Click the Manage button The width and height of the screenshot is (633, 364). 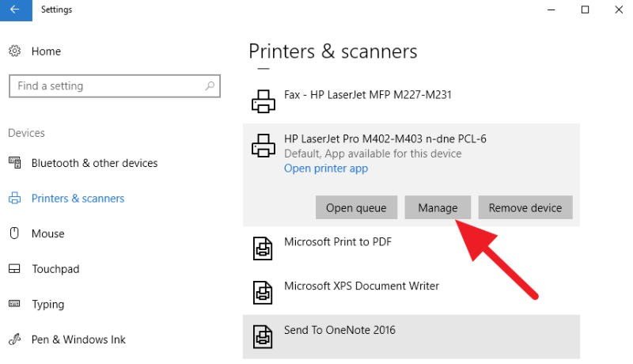(x=438, y=208)
